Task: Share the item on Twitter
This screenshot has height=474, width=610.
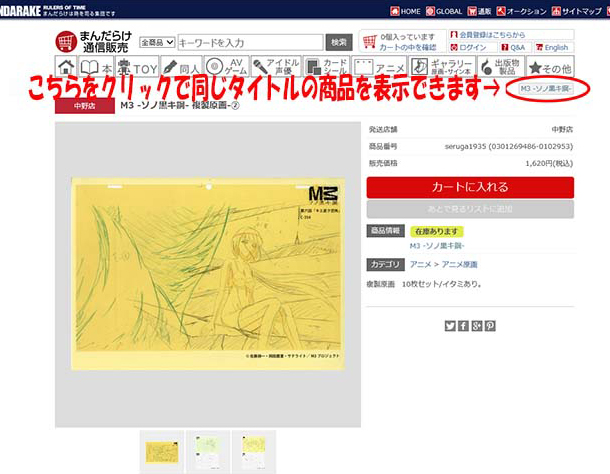Action: [450, 325]
